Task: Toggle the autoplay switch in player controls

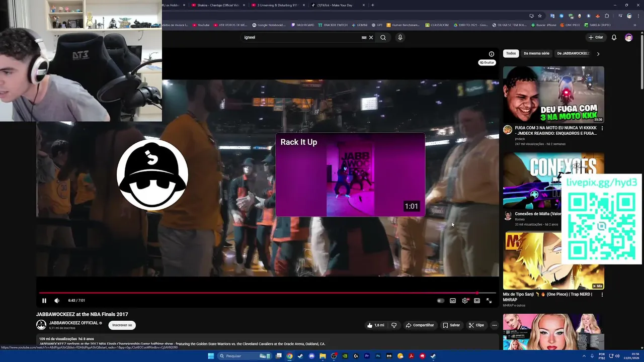Action: [x=441, y=301]
